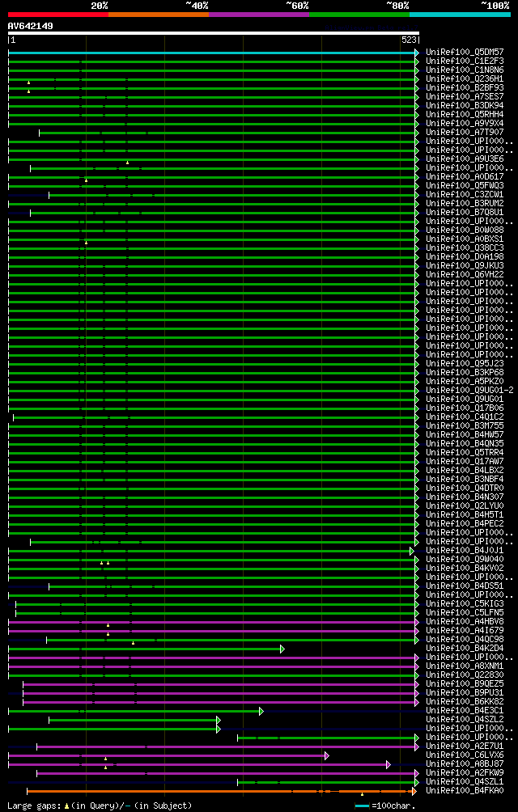Viewport: 518px width, 812px height.
Task: Click the UniRef100_Q95J23 label
Action: click(465, 363)
